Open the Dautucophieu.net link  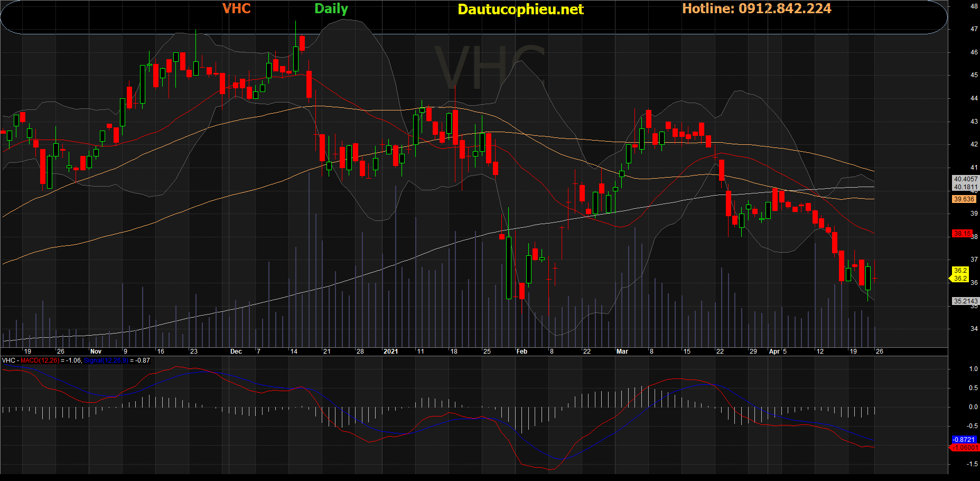click(x=520, y=10)
